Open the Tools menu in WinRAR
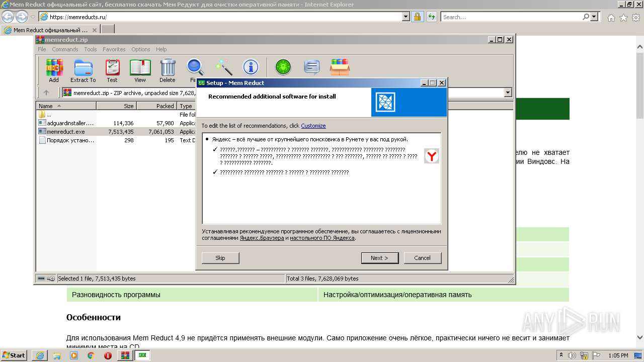 (x=91, y=49)
